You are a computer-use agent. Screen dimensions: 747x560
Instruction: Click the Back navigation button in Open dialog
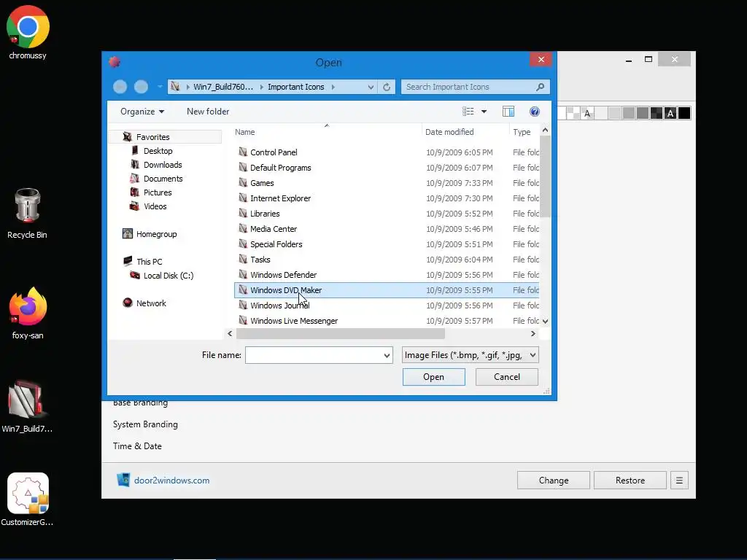120,87
